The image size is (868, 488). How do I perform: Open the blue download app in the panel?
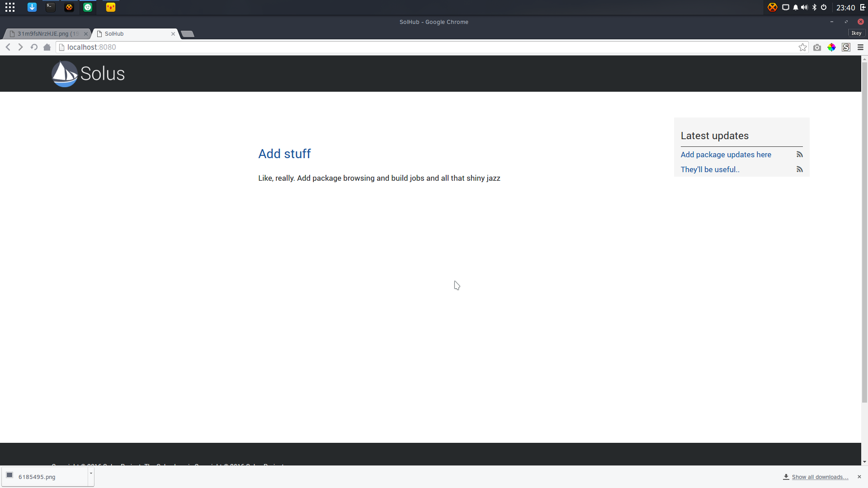32,7
